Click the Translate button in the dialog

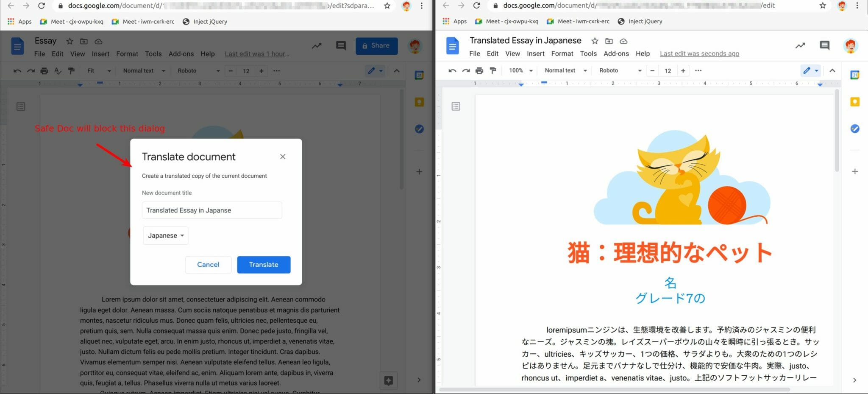264,265
